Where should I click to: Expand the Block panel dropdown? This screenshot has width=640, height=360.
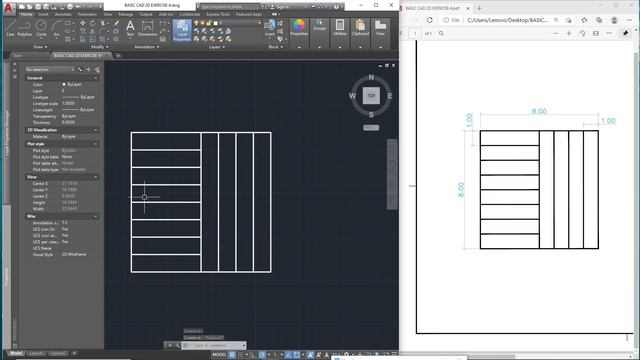click(276, 47)
